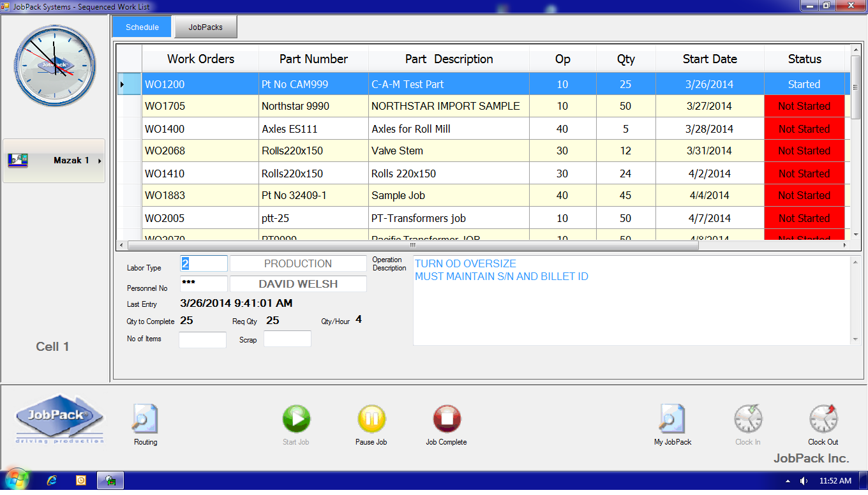The height and width of the screenshot is (495, 868).
Task: Open the Windows Start orb
Action: [x=17, y=480]
